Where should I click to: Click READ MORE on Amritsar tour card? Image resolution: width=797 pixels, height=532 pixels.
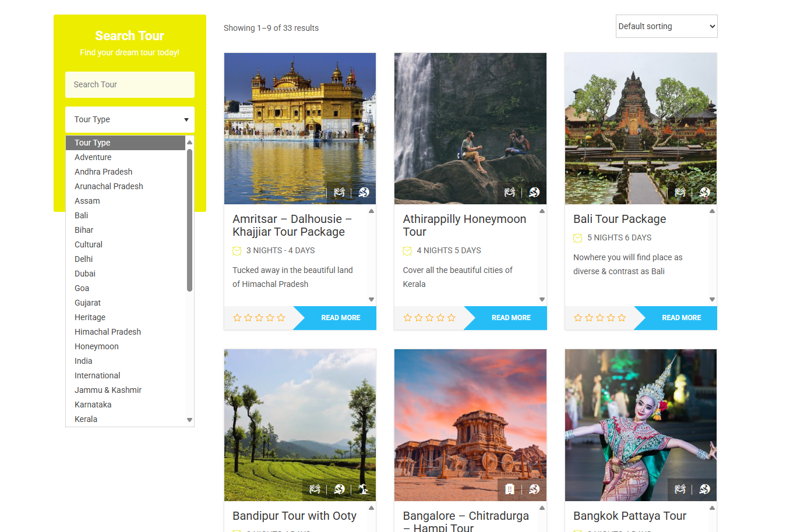click(x=340, y=318)
